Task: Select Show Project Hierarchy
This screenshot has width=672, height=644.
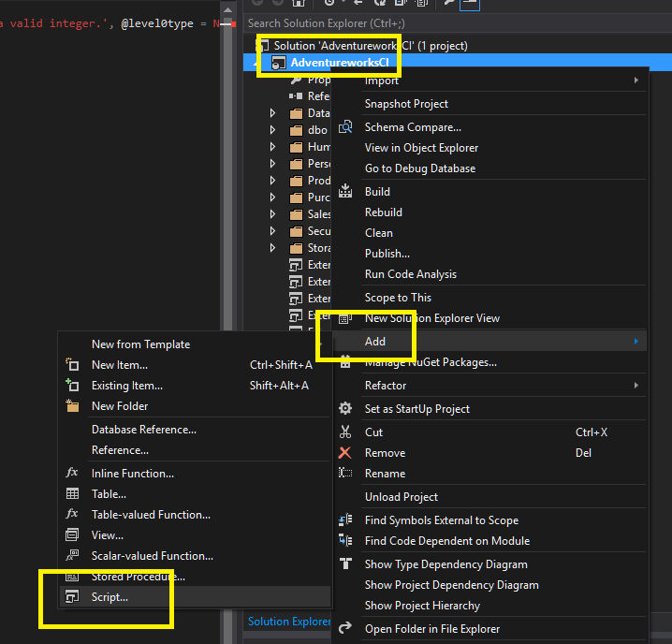Action: [422, 606]
